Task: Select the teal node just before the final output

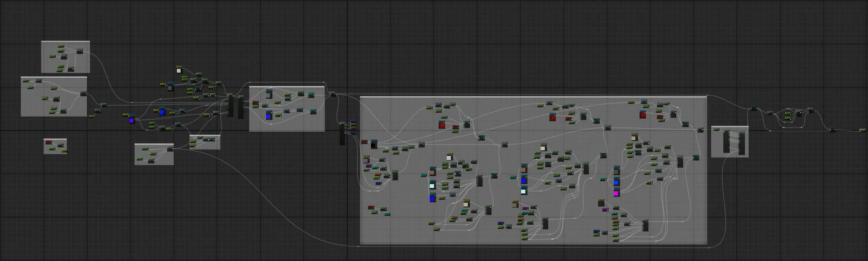Action: tap(832, 130)
